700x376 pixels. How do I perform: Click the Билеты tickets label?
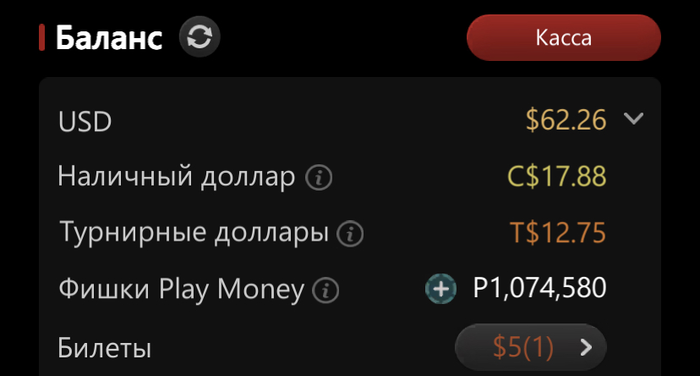(104, 347)
